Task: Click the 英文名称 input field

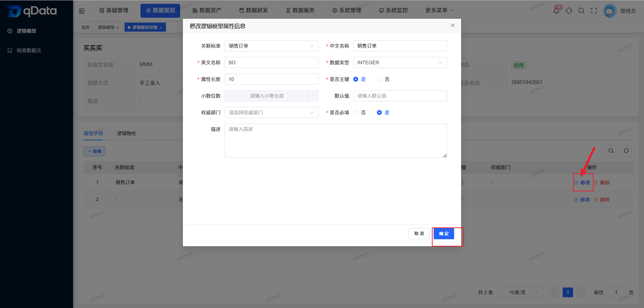Action: pos(271,63)
